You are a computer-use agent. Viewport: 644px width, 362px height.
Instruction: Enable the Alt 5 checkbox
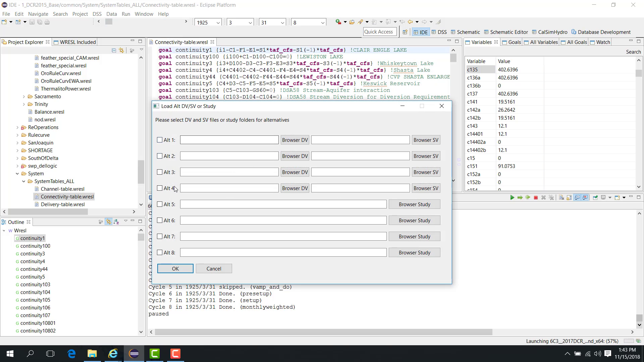[160, 204]
